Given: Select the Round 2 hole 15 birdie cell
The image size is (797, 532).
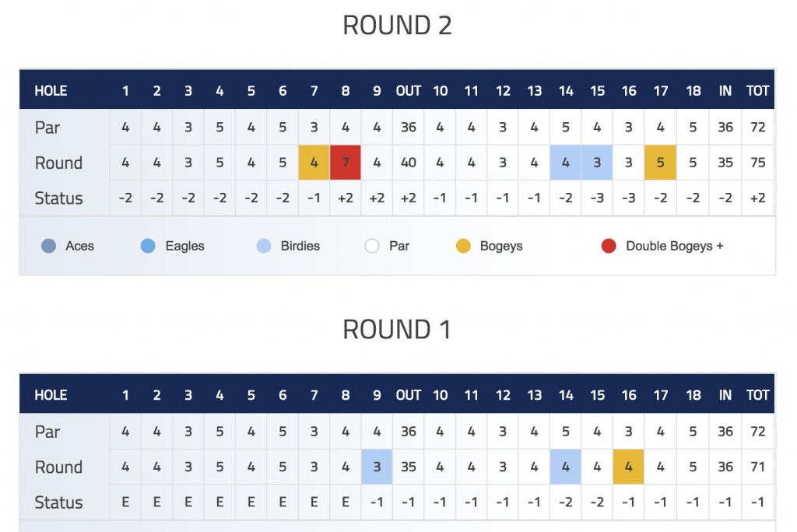Looking at the screenshot, I should pos(597,163).
